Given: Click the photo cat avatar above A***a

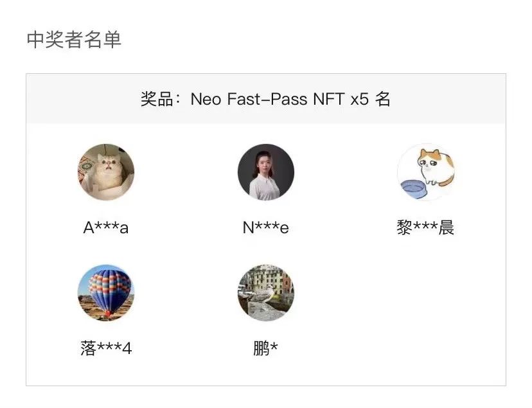Looking at the screenshot, I should coord(106,172).
